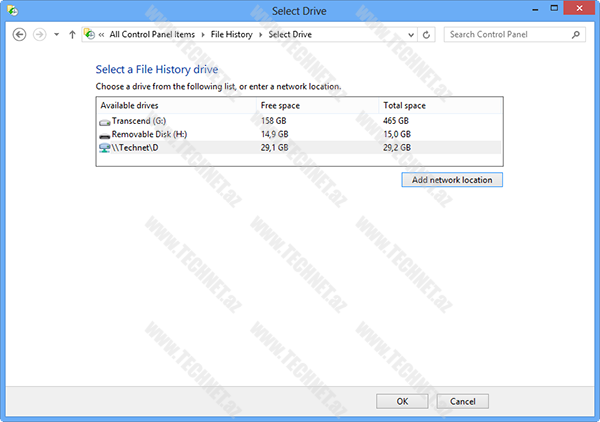This screenshot has width=600, height=422.
Task: Click the File History icon in the address bar
Action: coord(90,34)
